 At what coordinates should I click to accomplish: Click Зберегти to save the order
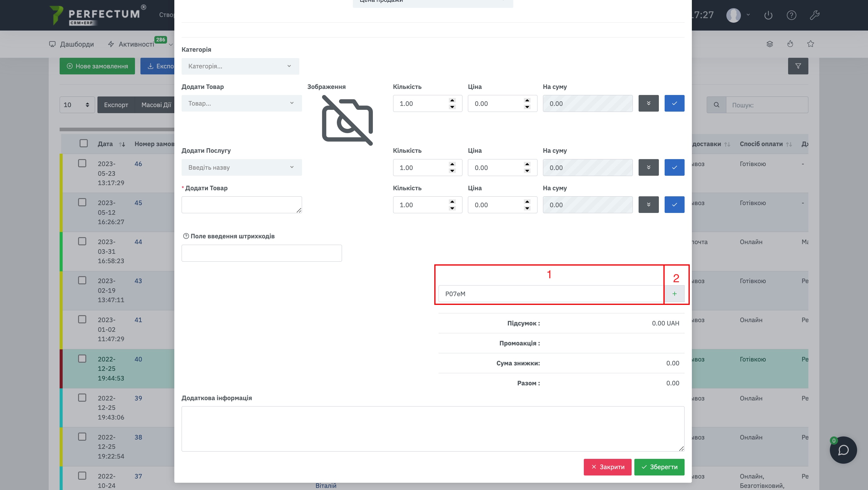(659, 467)
